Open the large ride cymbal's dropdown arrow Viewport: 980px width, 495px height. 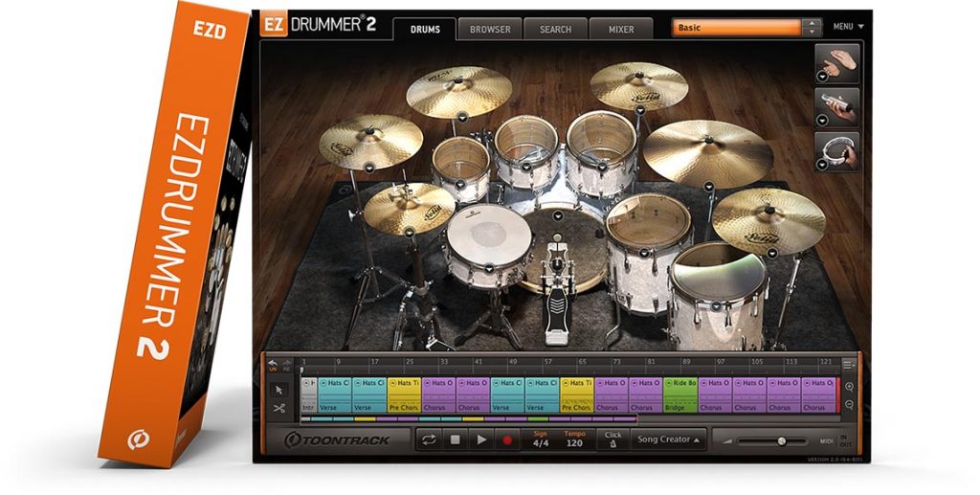(709, 187)
